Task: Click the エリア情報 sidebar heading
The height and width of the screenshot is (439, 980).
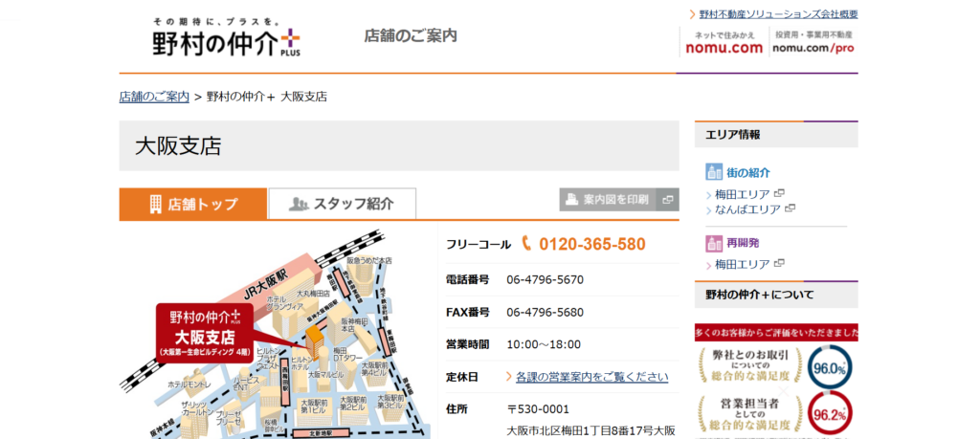Action: (776, 134)
